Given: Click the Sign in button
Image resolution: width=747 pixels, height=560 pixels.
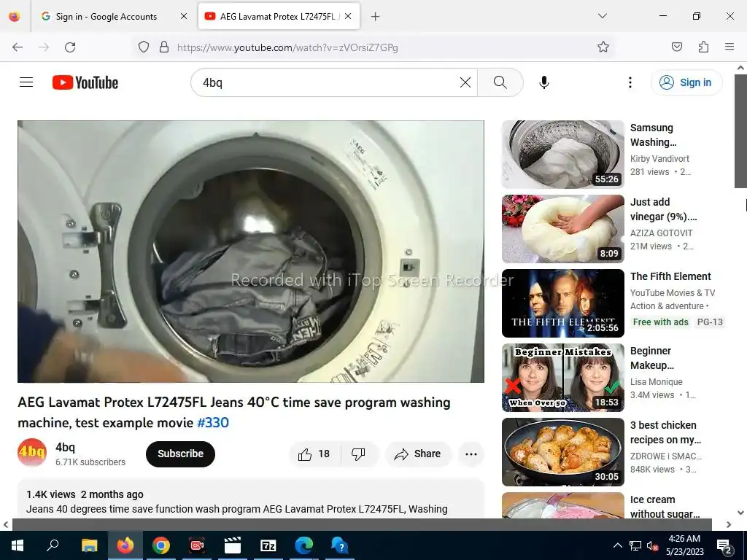Looking at the screenshot, I should click(x=686, y=82).
